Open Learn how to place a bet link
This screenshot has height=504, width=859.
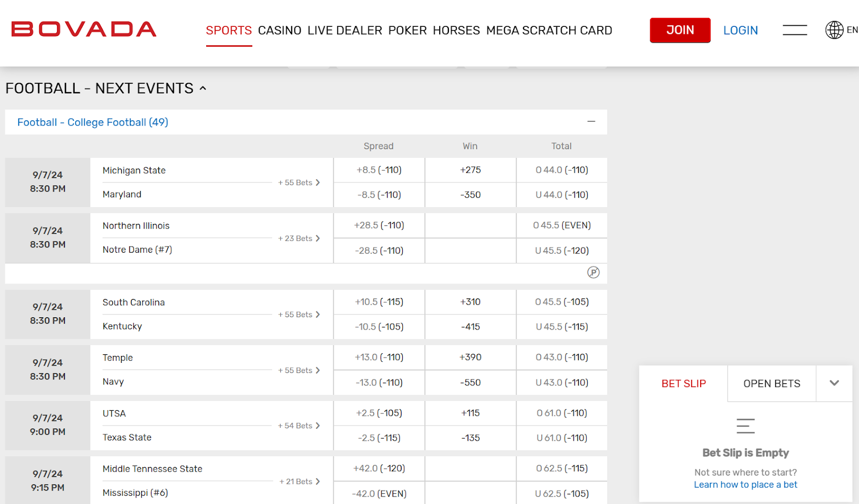746,485
